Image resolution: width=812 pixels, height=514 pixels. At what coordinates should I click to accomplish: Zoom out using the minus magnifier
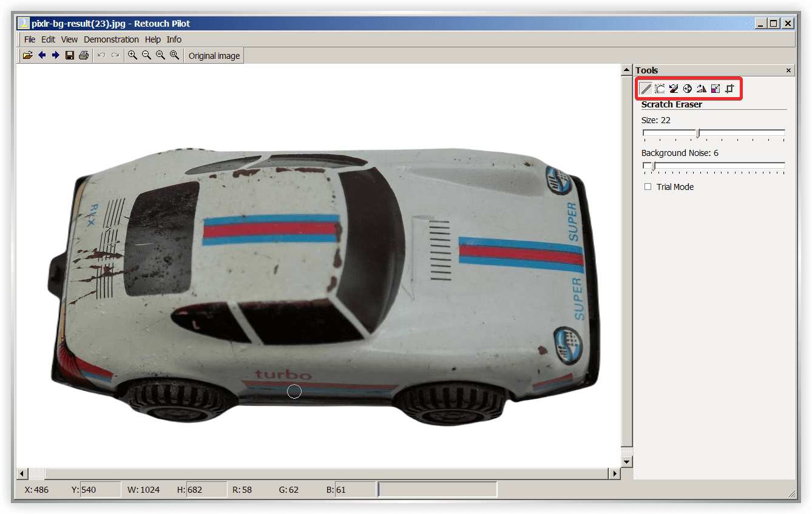(x=146, y=56)
